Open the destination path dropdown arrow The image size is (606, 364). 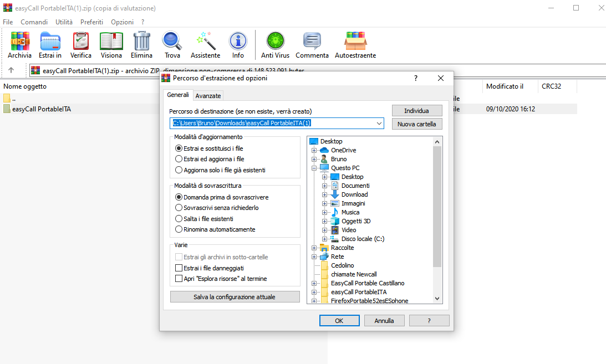coord(379,124)
